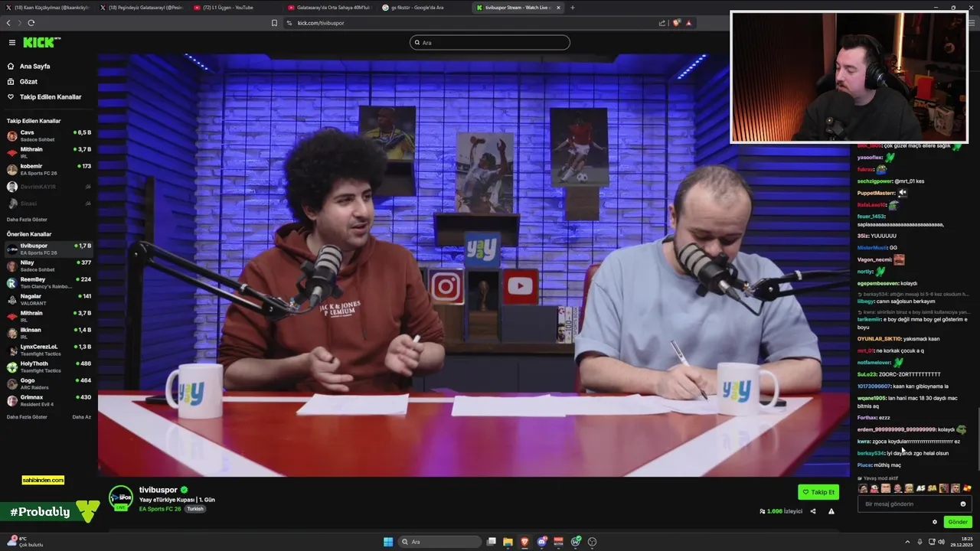The width and height of the screenshot is (980, 551).
Task: Open the Cavs followed channel
Action: tap(48, 135)
